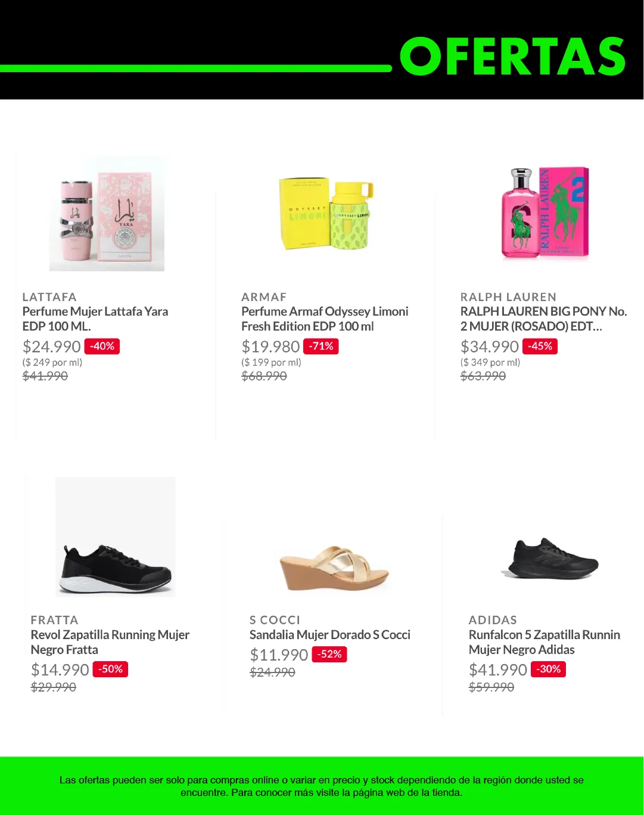Select the Ralph Lauren Big Pony image

(545, 214)
